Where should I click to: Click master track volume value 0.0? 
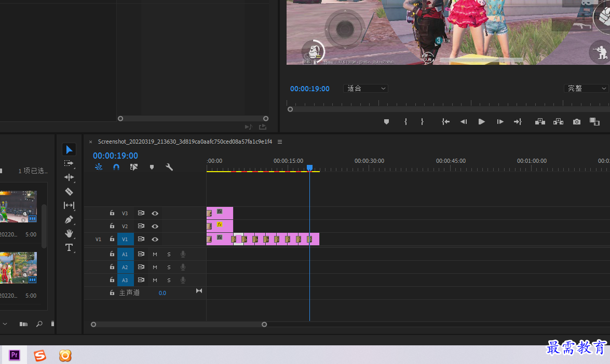(162, 293)
